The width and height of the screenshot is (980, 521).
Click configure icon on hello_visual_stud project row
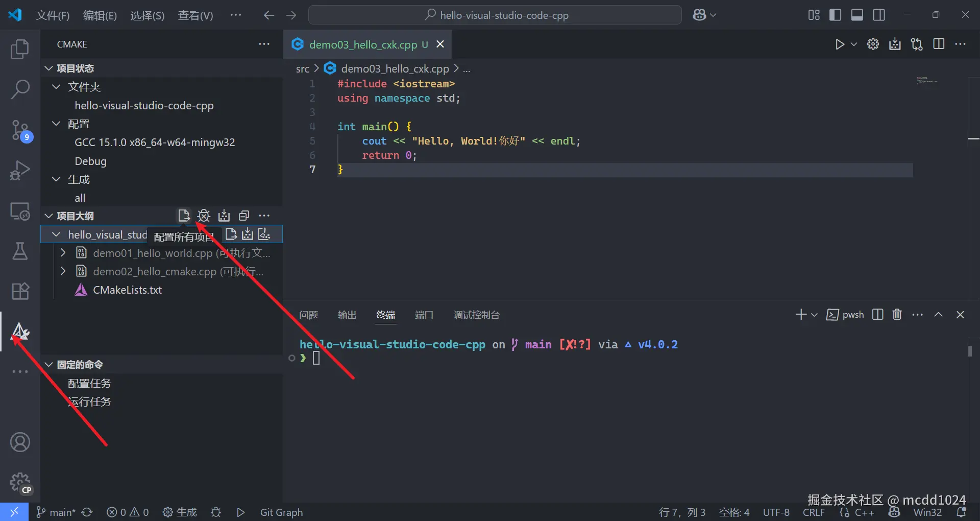point(231,234)
